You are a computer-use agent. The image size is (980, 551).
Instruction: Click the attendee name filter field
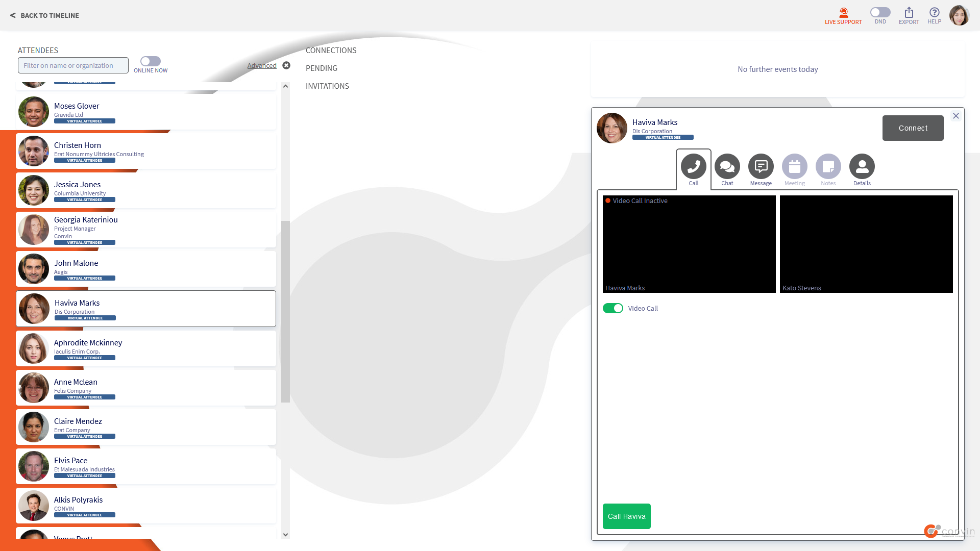[73, 65]
